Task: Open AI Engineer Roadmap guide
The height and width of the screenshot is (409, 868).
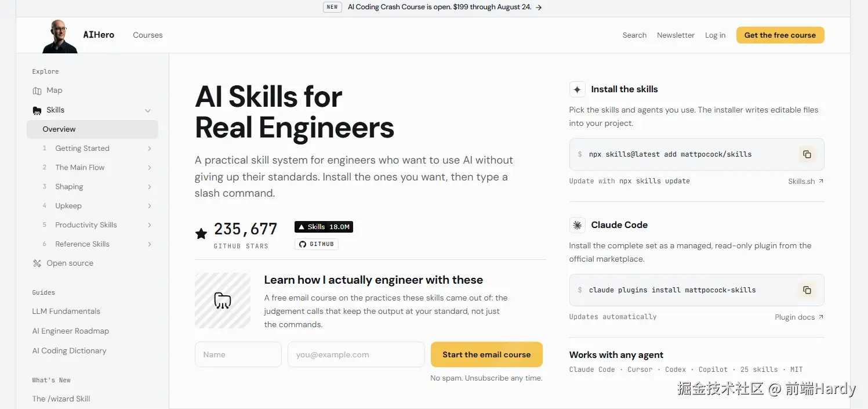Action: [x=71, y=331]
